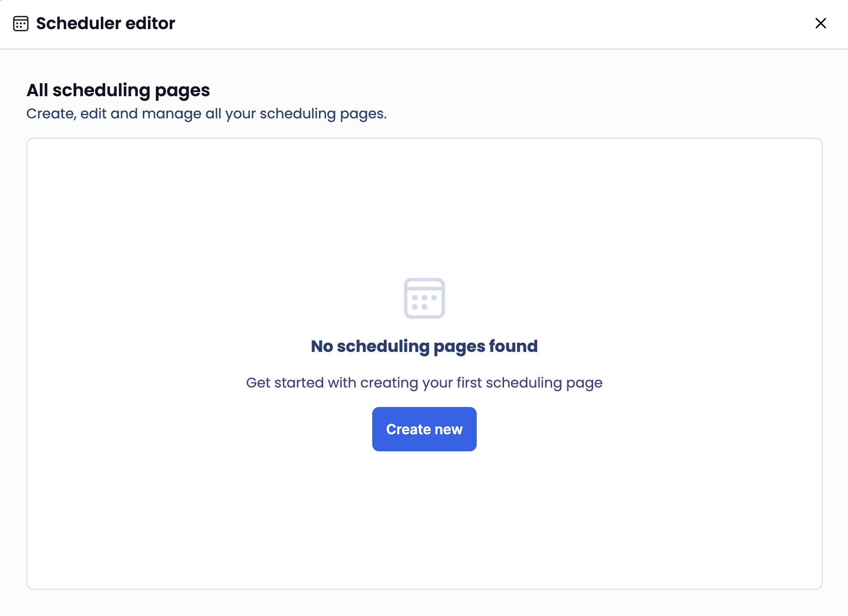This screenshot has width=848, height=616.
Task: Click the scheduling pages description line
Action: (207, 113)
